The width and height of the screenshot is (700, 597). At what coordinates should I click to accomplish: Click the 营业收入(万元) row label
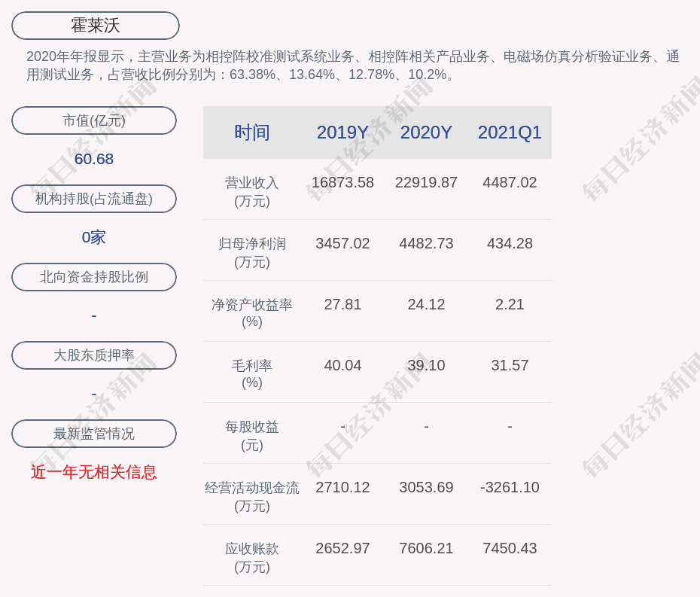[x=252, y=191]
